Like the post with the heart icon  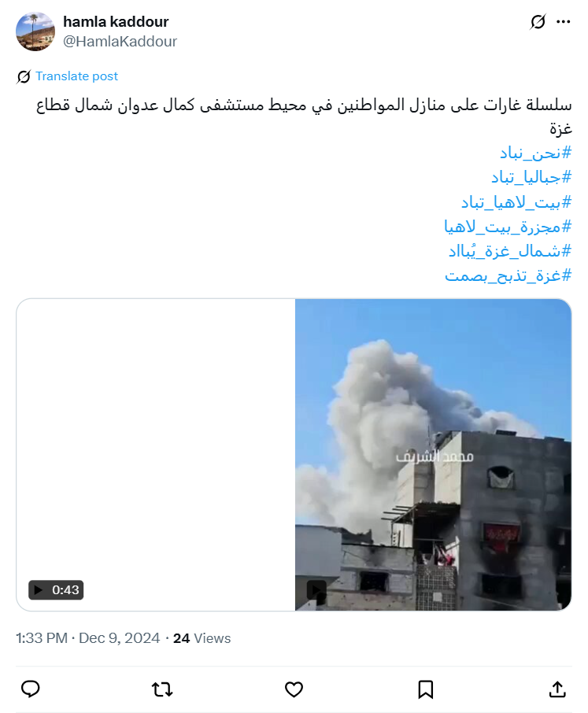(294, 689)
